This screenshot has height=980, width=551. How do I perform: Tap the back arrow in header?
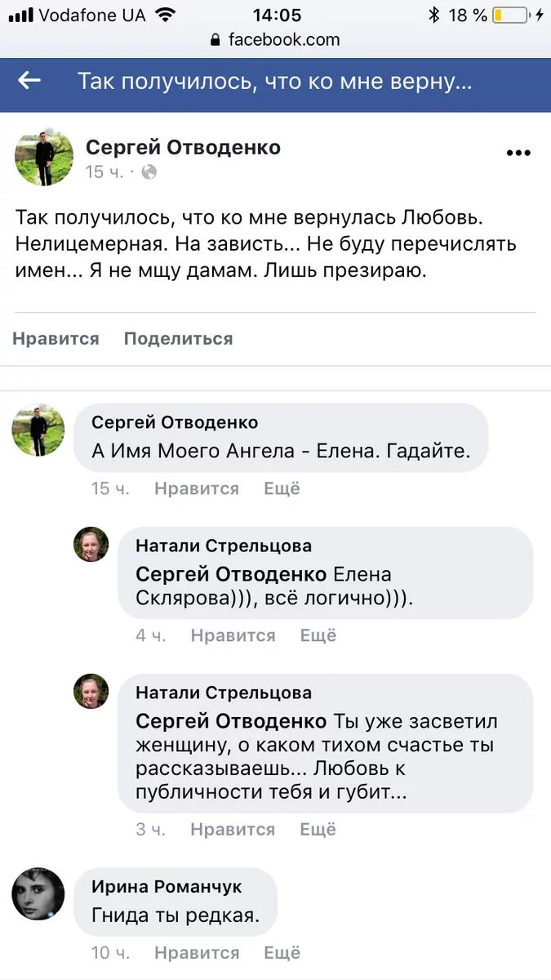[x=29, y=80]
